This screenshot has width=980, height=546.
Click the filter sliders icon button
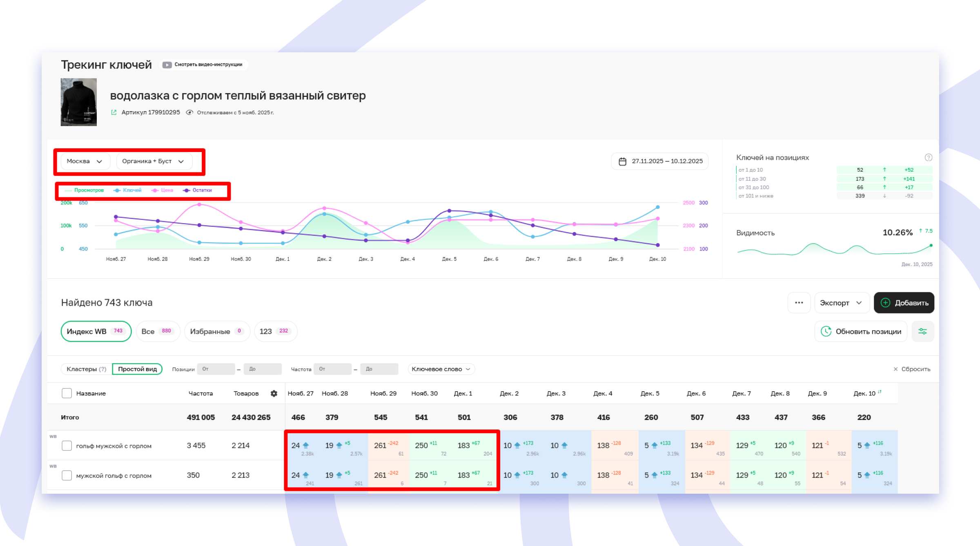922,331
